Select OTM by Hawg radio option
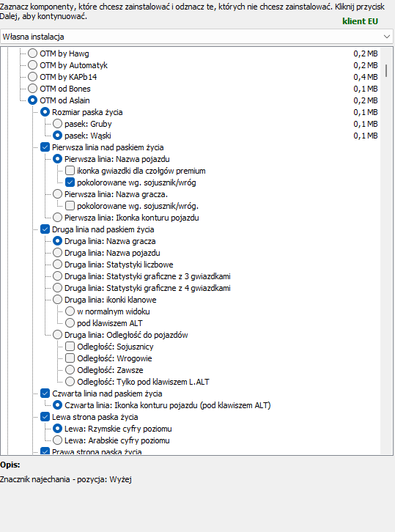Image resolution: width=395 pixels, height=532 pixels. [32, 53]
